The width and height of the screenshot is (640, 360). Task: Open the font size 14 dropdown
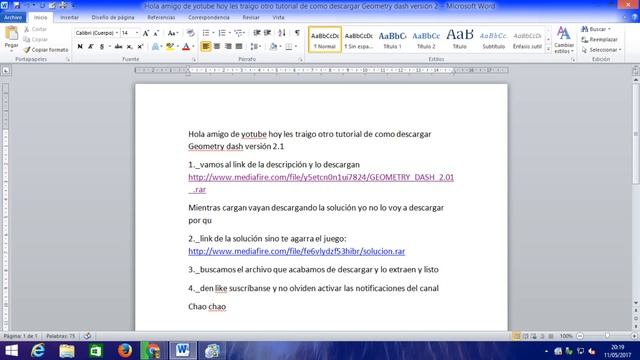pos(137,33)
